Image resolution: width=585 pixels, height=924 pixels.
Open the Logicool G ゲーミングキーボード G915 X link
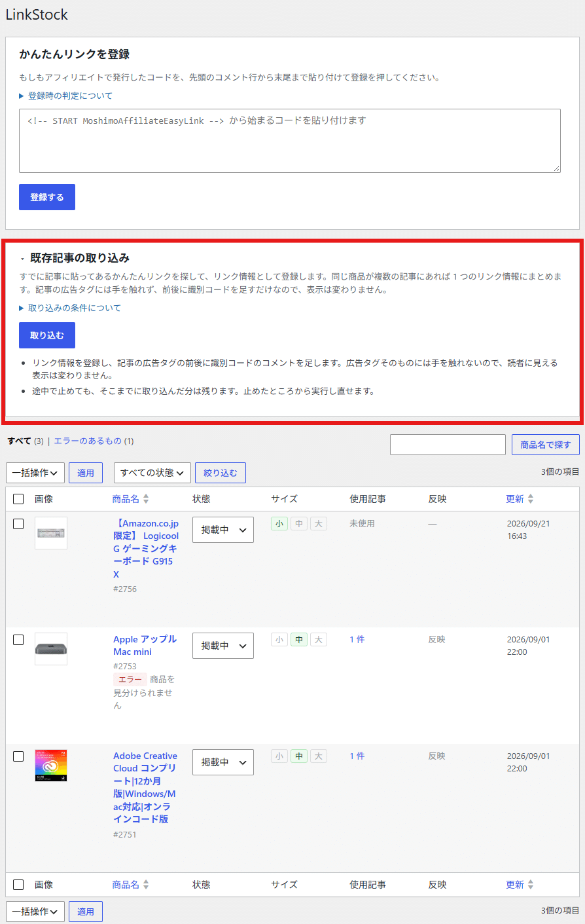(146, 549)
